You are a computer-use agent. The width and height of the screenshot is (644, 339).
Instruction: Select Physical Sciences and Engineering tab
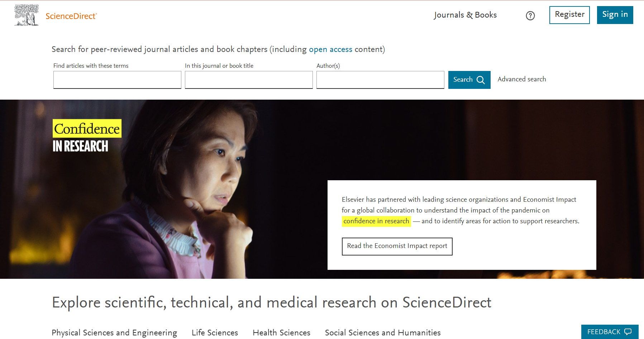114,333
